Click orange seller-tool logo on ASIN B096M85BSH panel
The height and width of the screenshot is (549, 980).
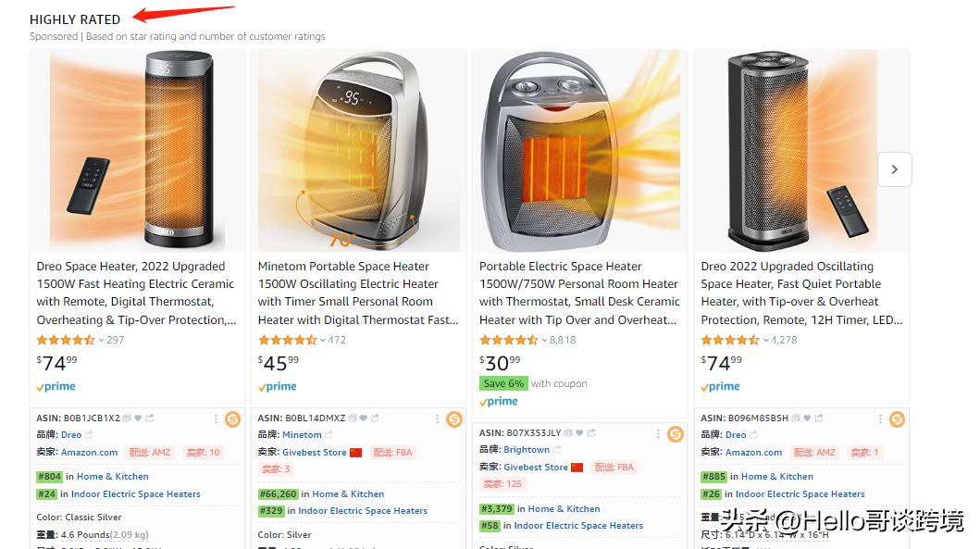tap(897, 419)
